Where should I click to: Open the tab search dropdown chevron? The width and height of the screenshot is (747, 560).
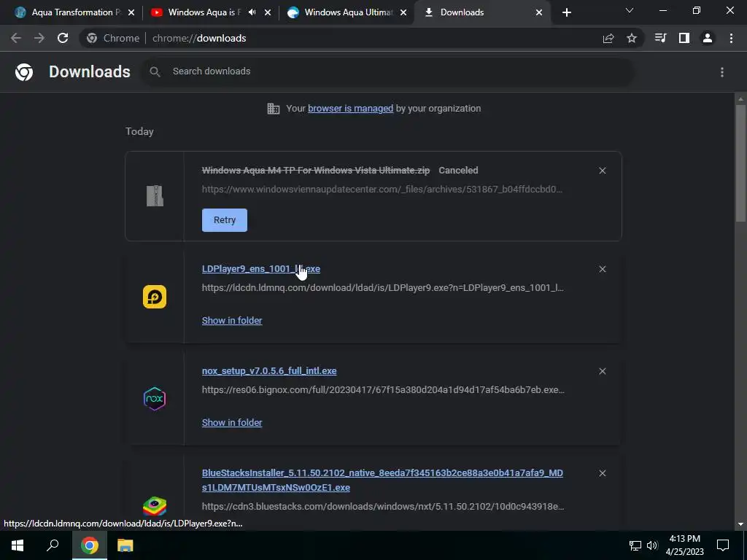[630, 10]
